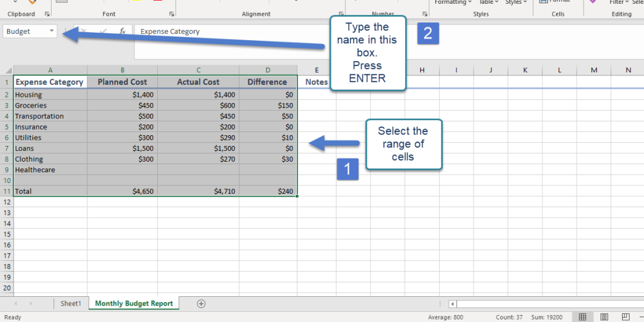Select the Total label cell
This screenshot has width=644, height=322.
[50, 191]
